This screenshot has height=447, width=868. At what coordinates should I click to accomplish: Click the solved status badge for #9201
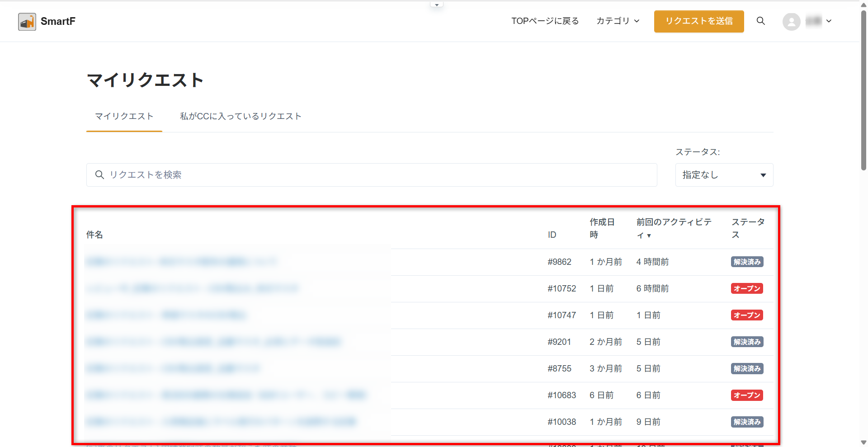[x=747, y=342]
